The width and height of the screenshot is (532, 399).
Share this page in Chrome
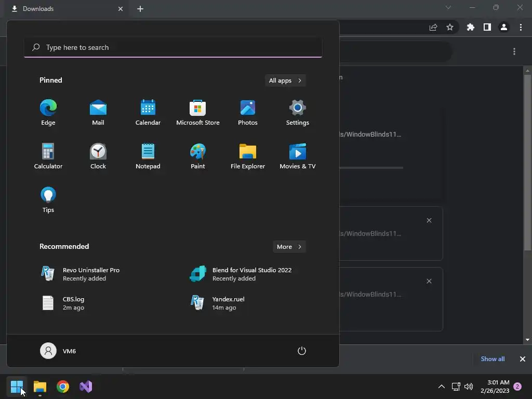click(x=433, y=28)
